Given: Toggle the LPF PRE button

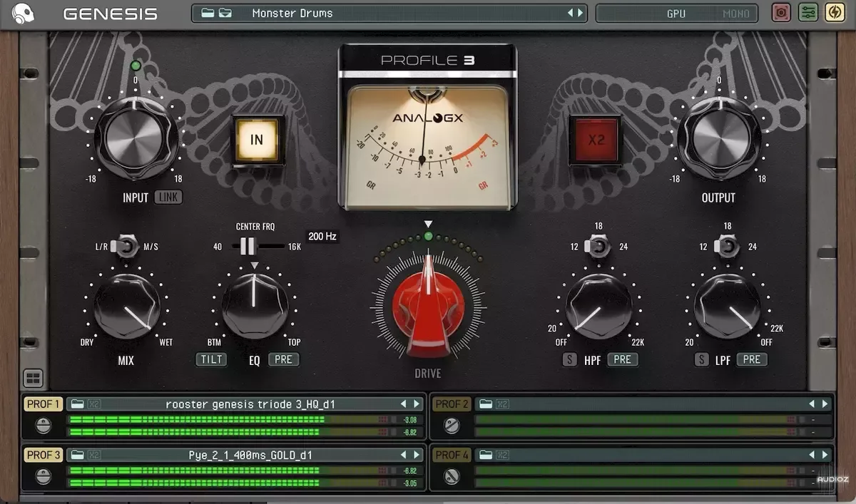Looking at the screenshot, I should click(x=752, y=359).
